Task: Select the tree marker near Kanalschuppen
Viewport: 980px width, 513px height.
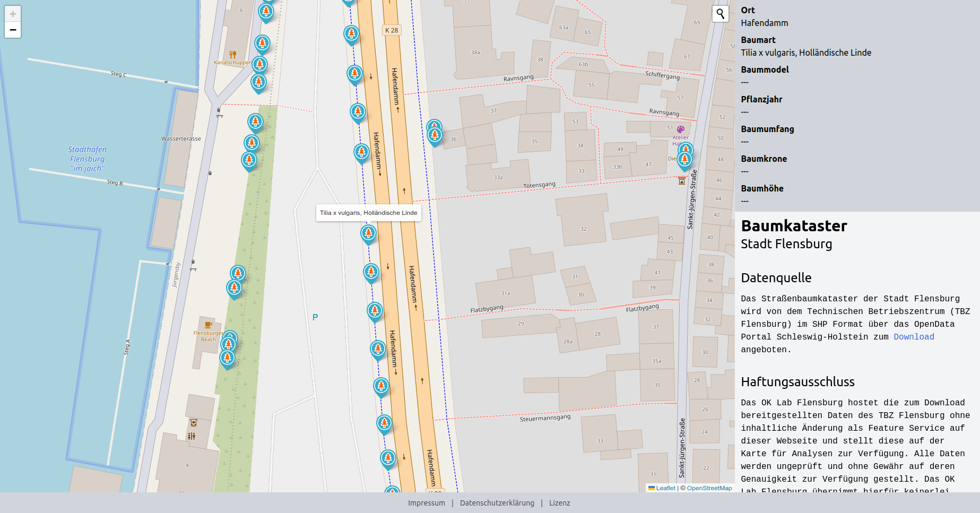Action: (x=259, y=64)
